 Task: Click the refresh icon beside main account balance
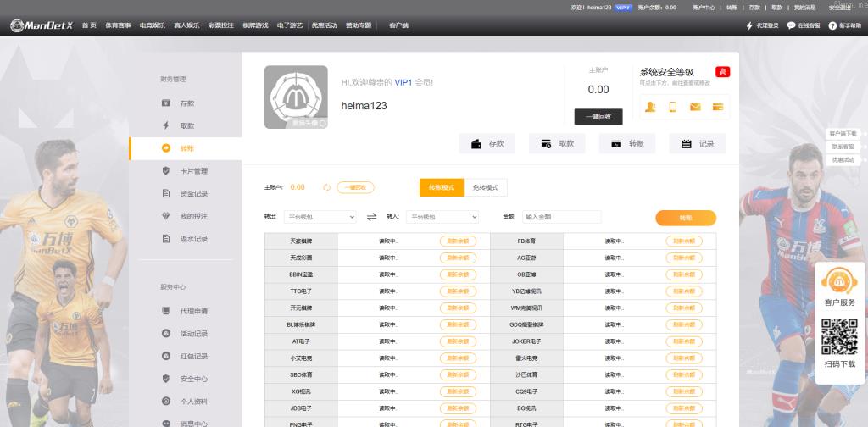(326, 187)
